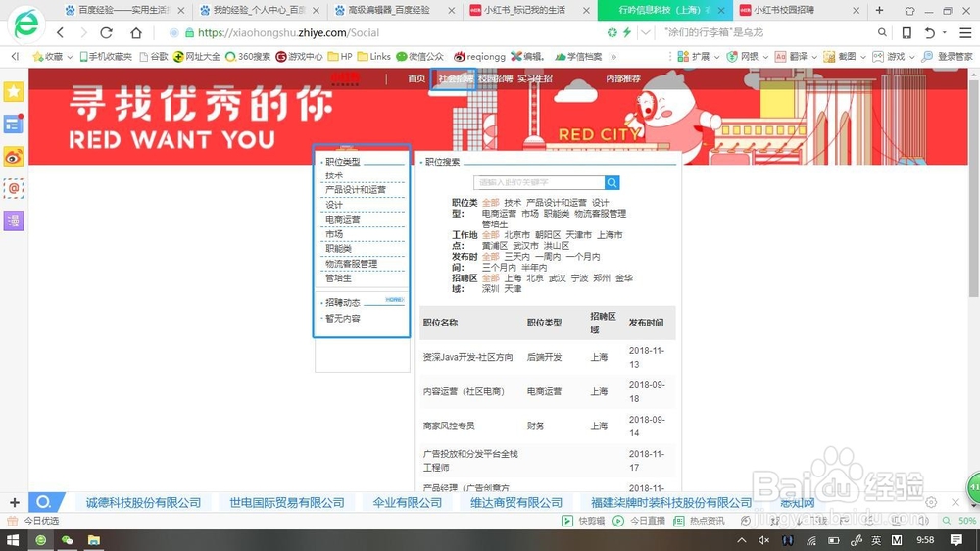Open the 首页 navigation item

point(416,78)
